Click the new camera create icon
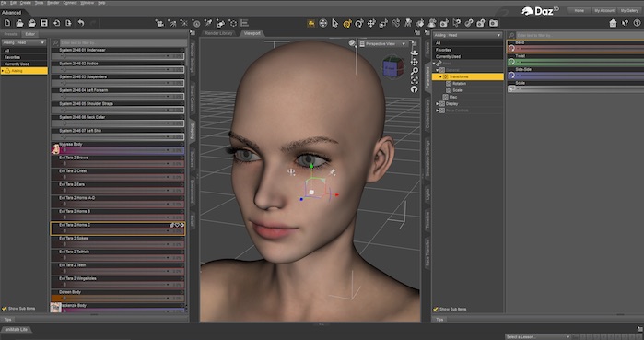This screenshot has height=340, width=644. (x=159, y=23)
